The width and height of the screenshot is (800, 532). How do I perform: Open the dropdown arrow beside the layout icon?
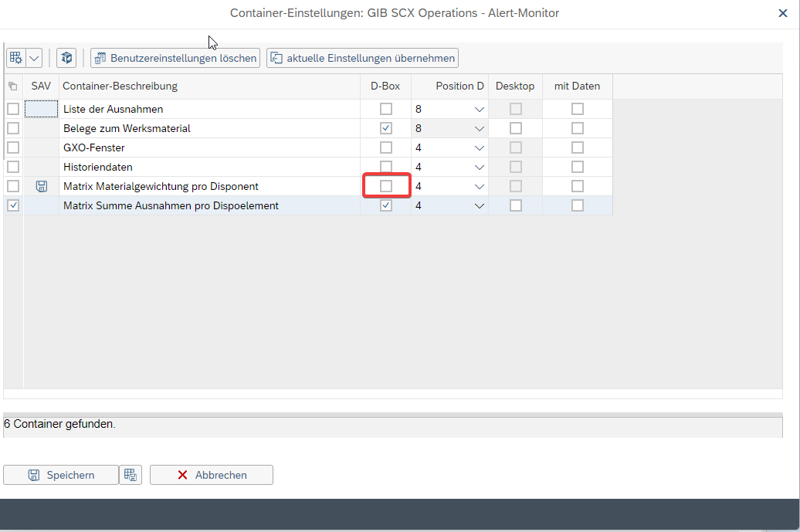tap(34, 58)
